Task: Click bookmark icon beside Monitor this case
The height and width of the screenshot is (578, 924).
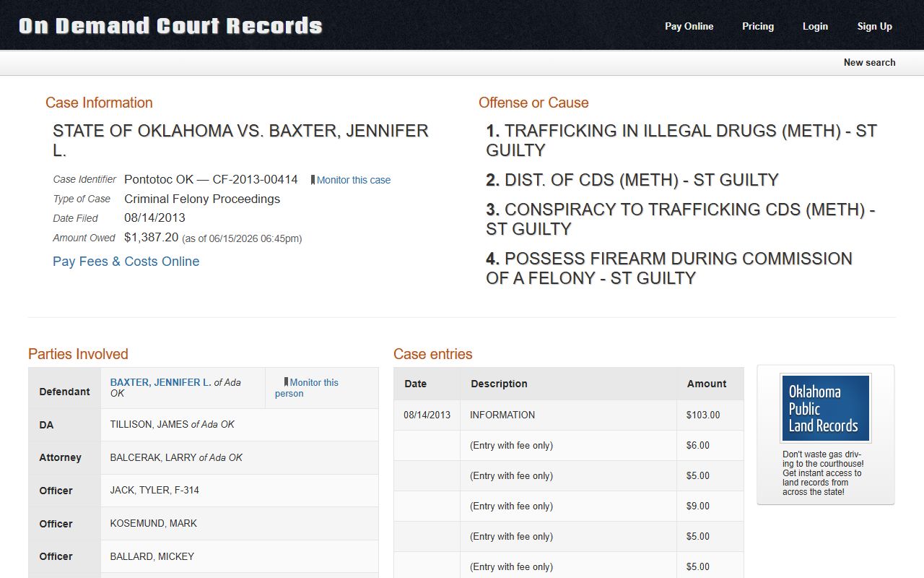Action: (x=313, y=180)
